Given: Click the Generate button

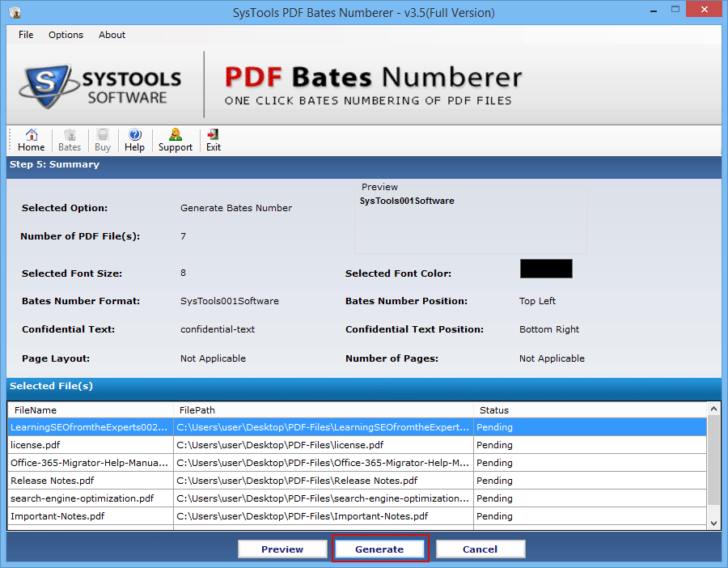Looking at the screenshot, I should pyautogui.click(x=379, y=549).
